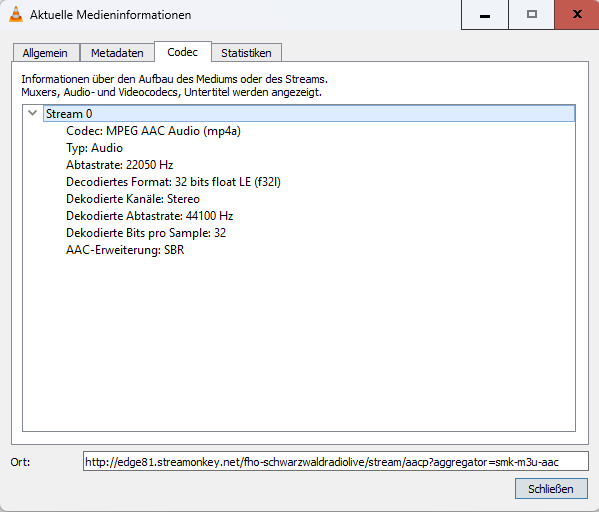Click inside the Ort URL field
The width and height of the screenshot is (599, 512).
[x=335, y=462]
